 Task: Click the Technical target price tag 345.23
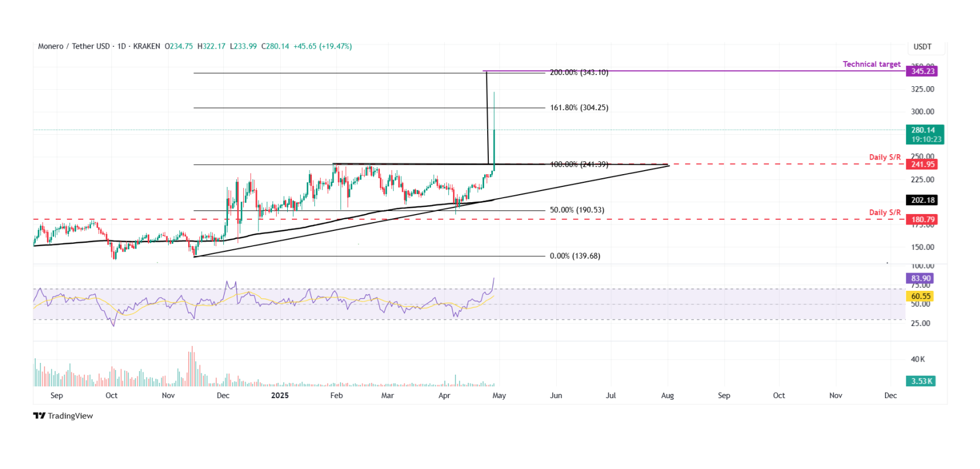[922, 71]
